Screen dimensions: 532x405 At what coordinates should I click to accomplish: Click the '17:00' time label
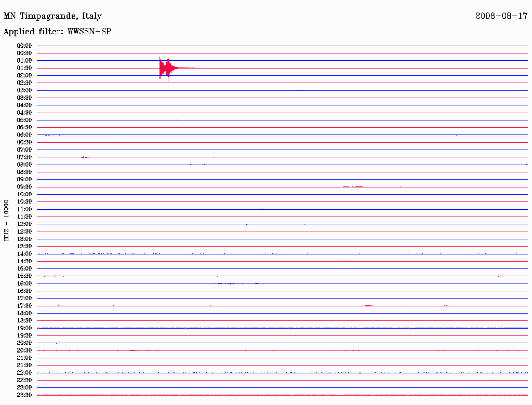coord(24,299)
